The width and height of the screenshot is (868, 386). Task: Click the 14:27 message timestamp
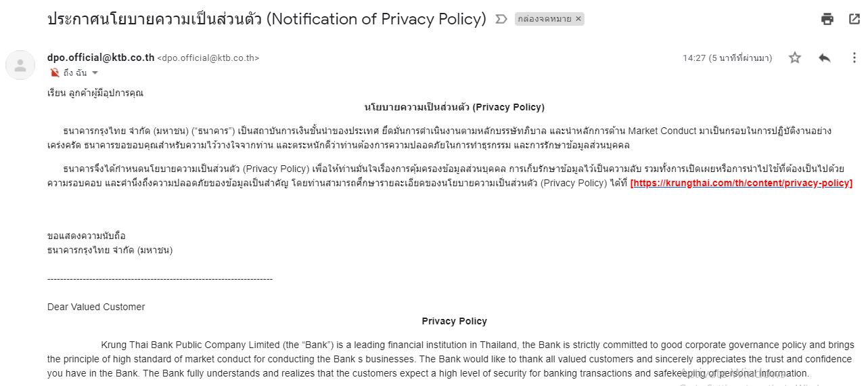(x=727, y=58)
